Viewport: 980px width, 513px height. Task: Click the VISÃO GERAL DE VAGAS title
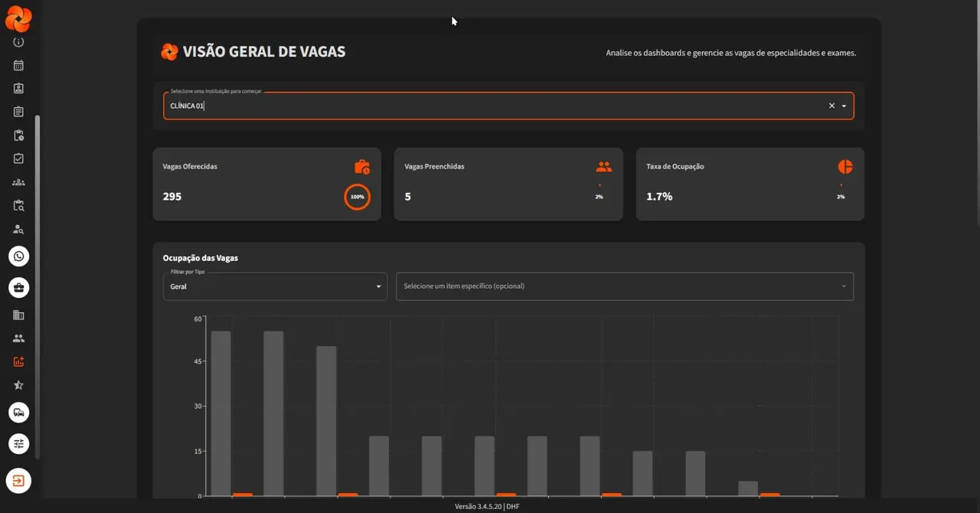(x=264, y=52)
